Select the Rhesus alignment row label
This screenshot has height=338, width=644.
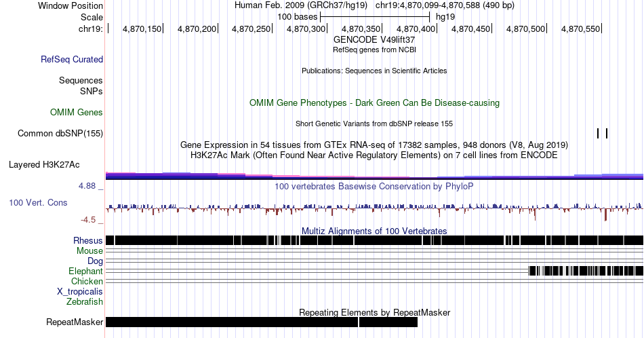tap(88, 240)
